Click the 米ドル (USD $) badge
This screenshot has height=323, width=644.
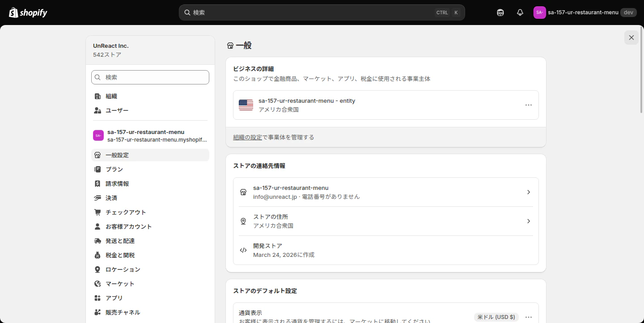(x=496, y=317)
